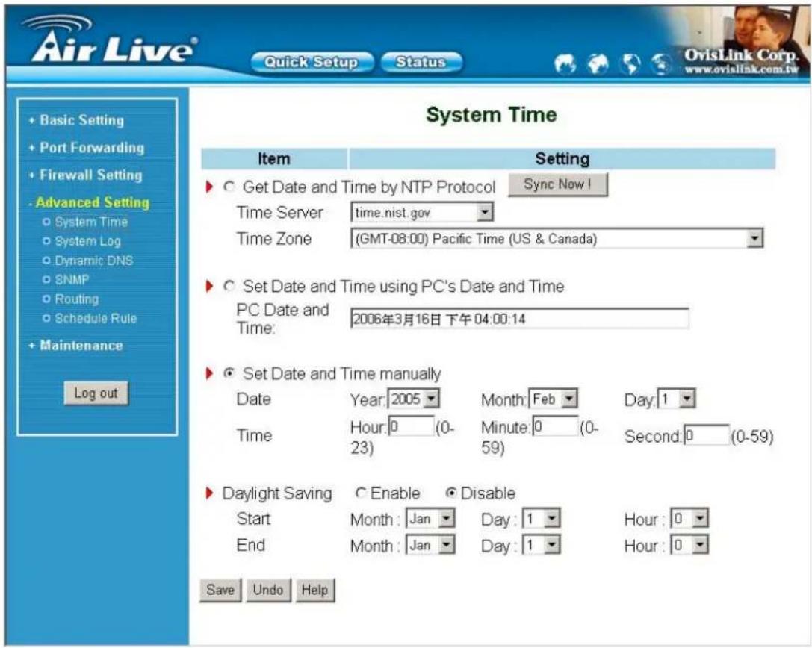
Task: Click the Hour input field
Action: pos(411,426)
